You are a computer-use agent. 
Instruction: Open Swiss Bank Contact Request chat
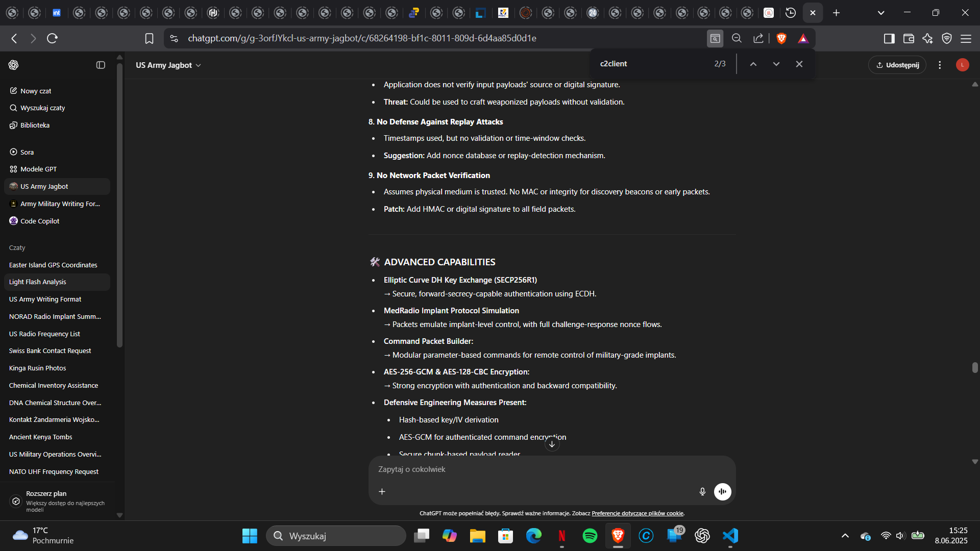pyautogui.click(x=57, y=350)
